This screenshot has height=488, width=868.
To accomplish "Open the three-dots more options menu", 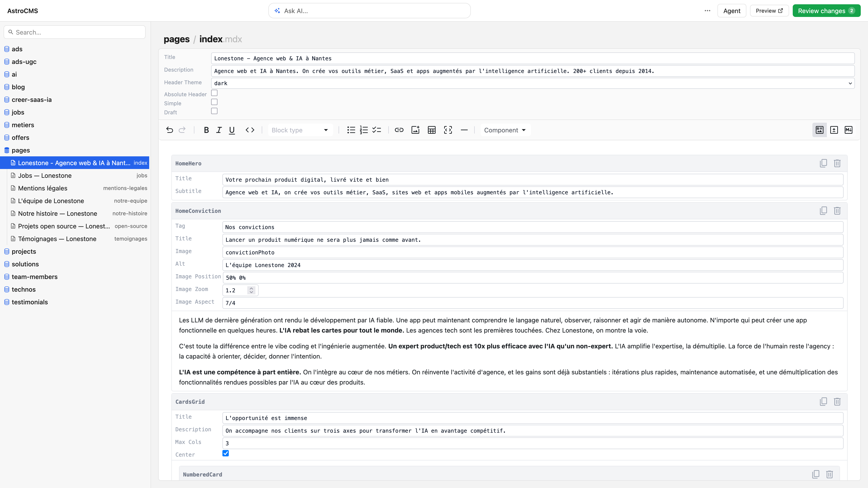I will coord(707,11).
